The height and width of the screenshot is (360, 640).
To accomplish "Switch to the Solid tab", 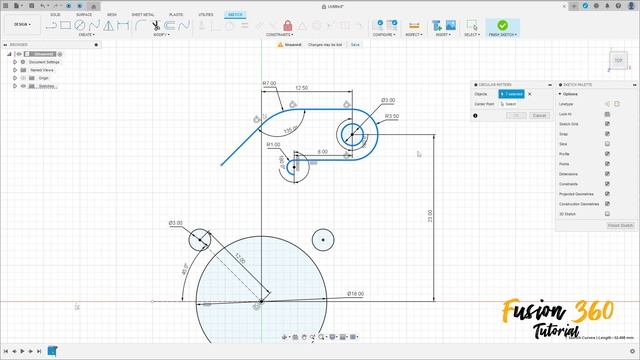I will (55, 15).
